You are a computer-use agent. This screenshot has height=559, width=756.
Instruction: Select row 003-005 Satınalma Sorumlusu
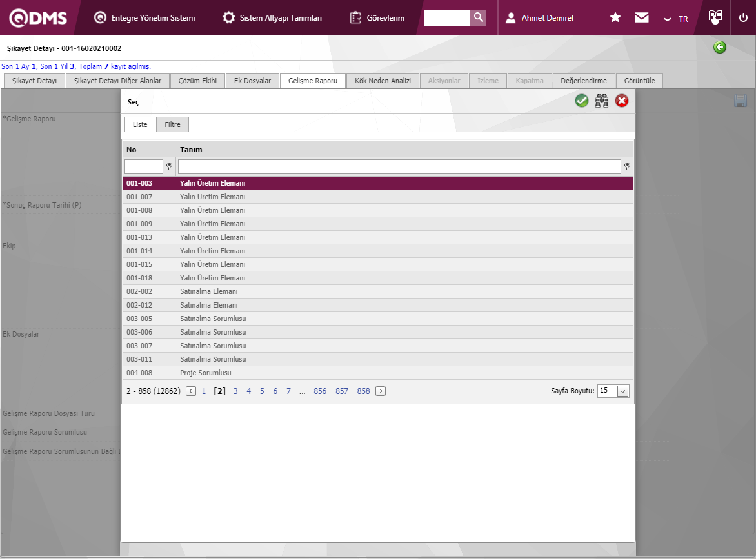point(377,319)
